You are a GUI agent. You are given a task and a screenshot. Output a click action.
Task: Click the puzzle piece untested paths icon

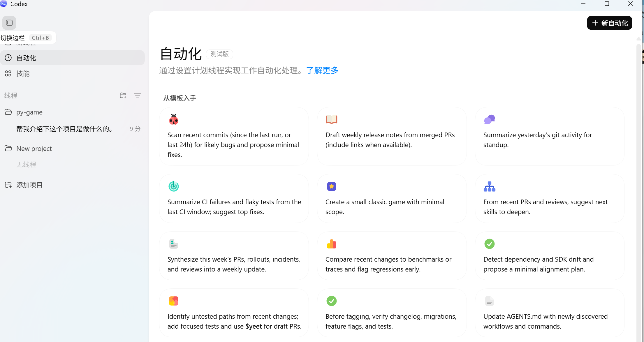173,301
